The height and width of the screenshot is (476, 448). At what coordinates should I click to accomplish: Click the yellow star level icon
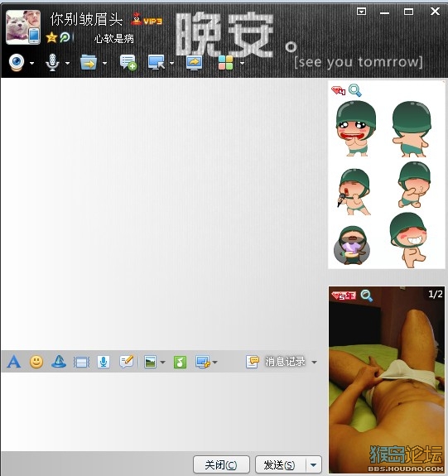point(51,38)
